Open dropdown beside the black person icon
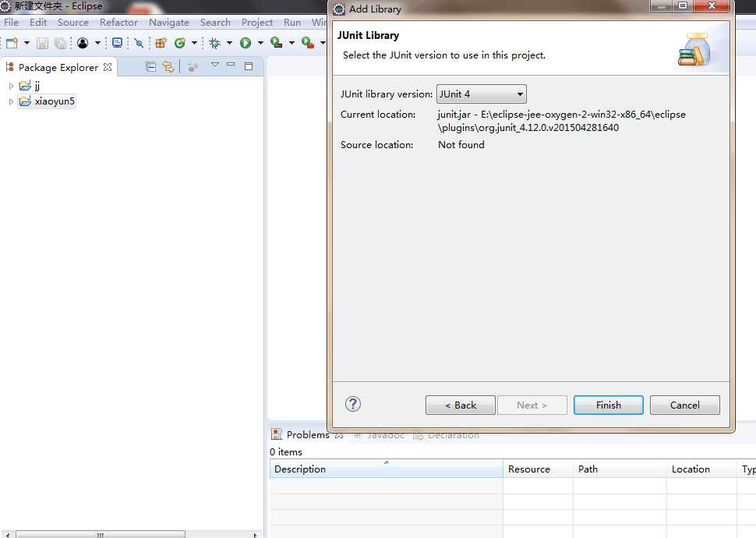The width and height of the screenshot is (756, 538). tap(97, 43)
